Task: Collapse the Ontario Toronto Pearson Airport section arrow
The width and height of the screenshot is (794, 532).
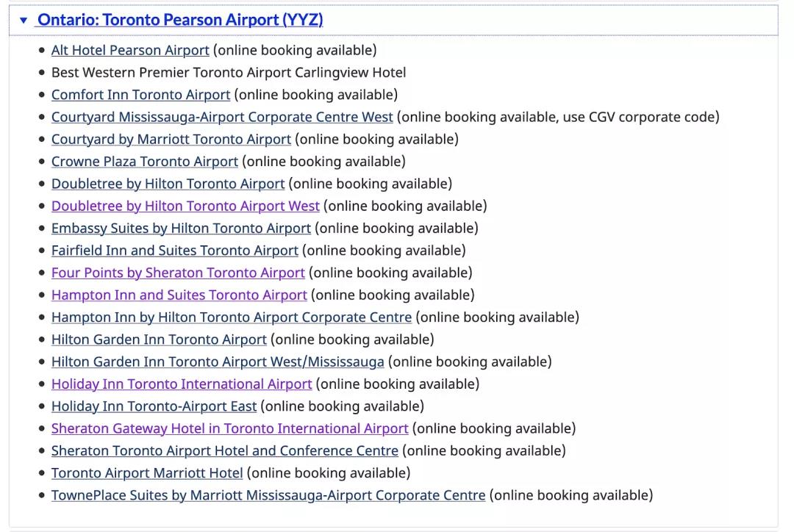Action: [24, 21]
